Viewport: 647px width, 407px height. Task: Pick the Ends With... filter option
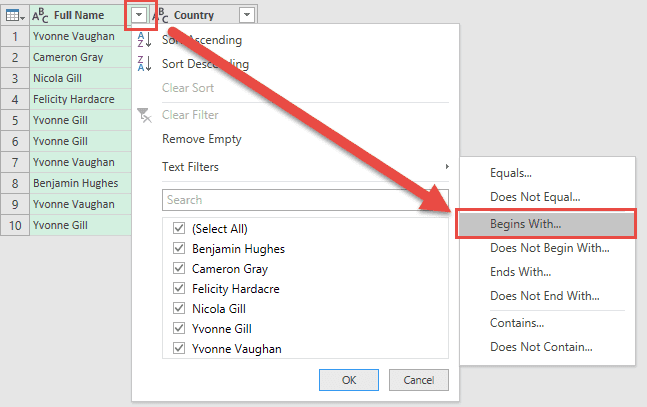tap(520, 272)
